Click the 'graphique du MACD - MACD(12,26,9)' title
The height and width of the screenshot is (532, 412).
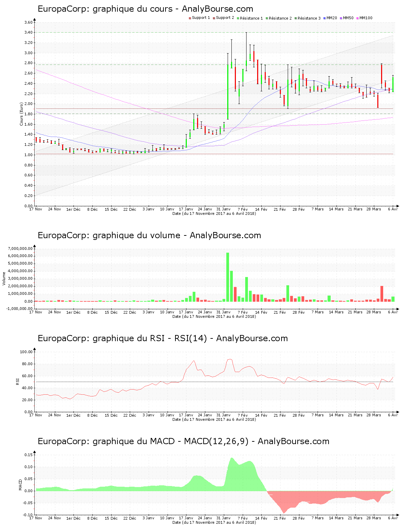point(183,441)
